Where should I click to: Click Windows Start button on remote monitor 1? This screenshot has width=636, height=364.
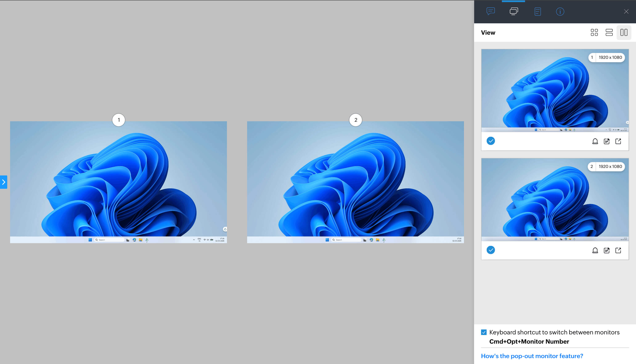click(90, 240)
